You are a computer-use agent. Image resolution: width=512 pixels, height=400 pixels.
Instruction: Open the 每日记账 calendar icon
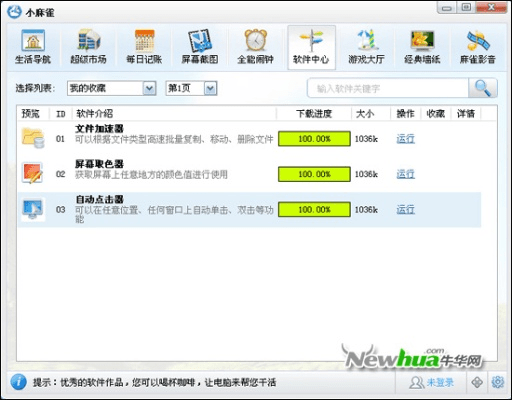[144, 47]
